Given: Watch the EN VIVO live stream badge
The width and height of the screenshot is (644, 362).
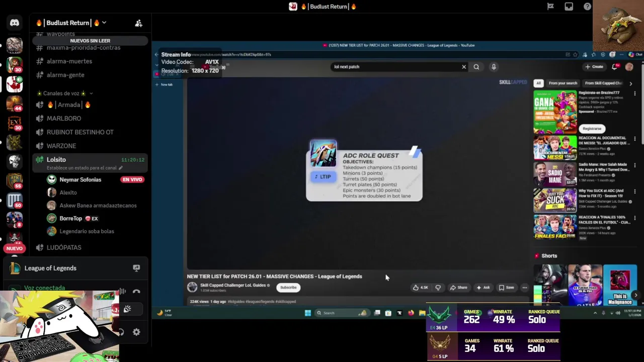Looking at the screenshot, I should 132,179.
